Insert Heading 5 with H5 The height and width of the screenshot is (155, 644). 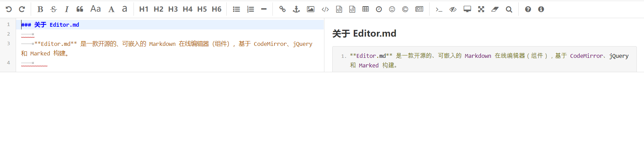tap(202, 9)
